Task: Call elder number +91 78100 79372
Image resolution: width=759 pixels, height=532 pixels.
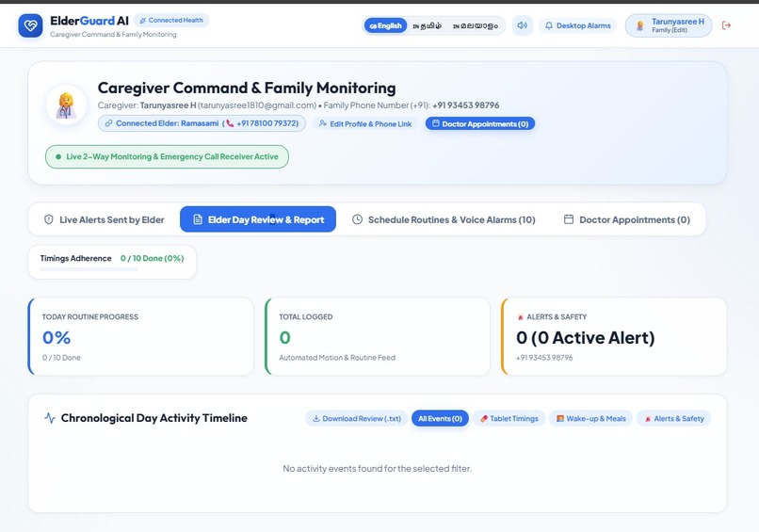Action: (267, 123)
